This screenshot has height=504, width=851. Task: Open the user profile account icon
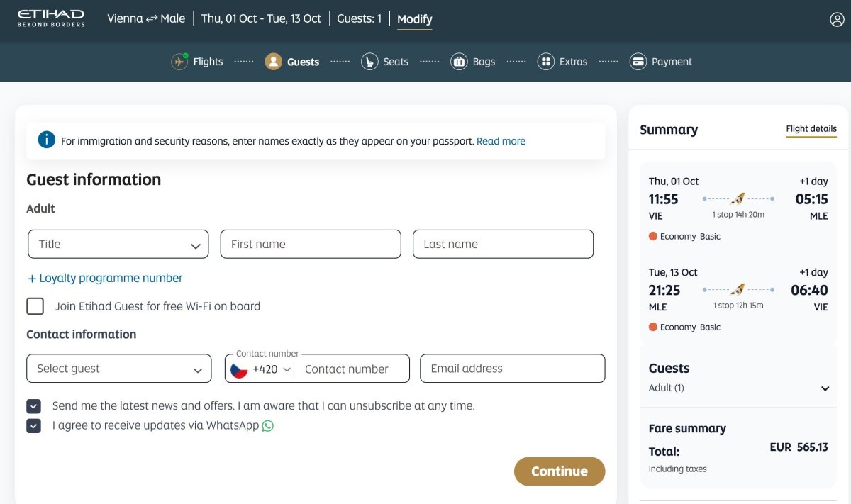pos(837,20)
